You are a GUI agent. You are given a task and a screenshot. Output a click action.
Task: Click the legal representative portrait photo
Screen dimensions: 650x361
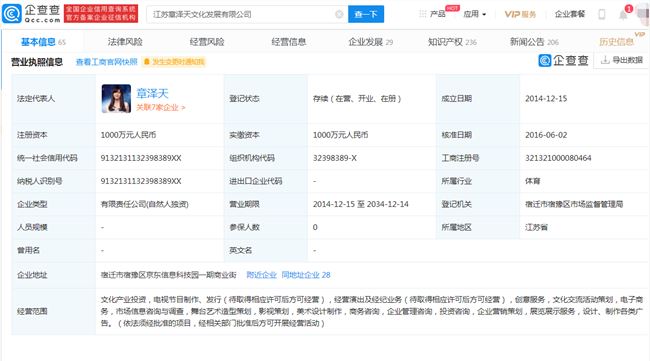click(116, 99)
